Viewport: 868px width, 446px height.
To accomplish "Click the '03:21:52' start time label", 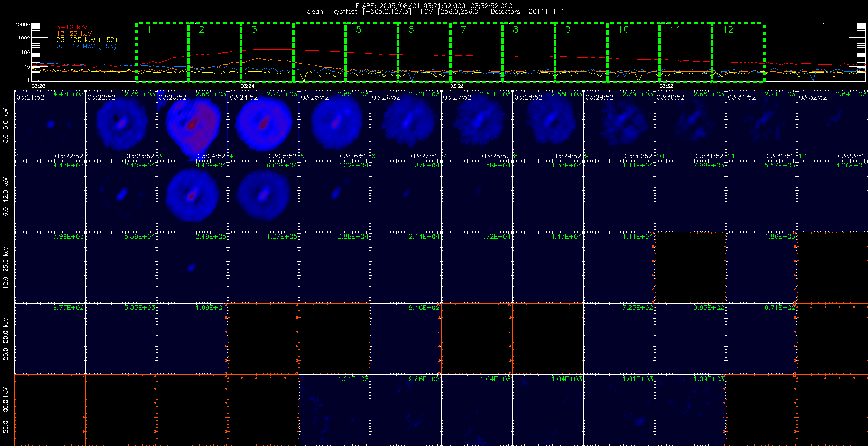I will click(x=30, y=97).
